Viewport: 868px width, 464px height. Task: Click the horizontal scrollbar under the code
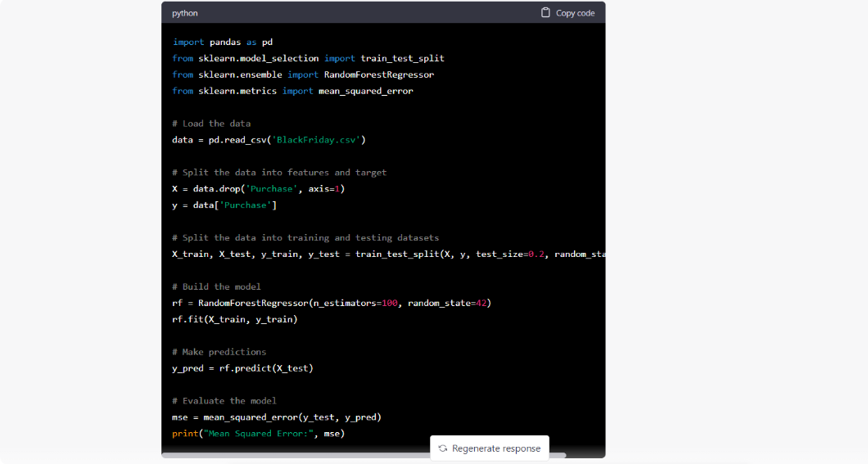364,455
